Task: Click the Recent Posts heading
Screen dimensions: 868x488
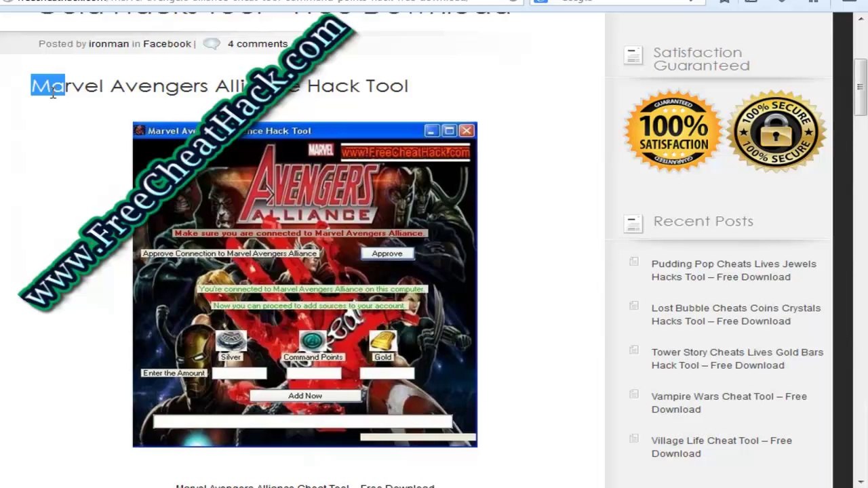Action: coord(703,221)
